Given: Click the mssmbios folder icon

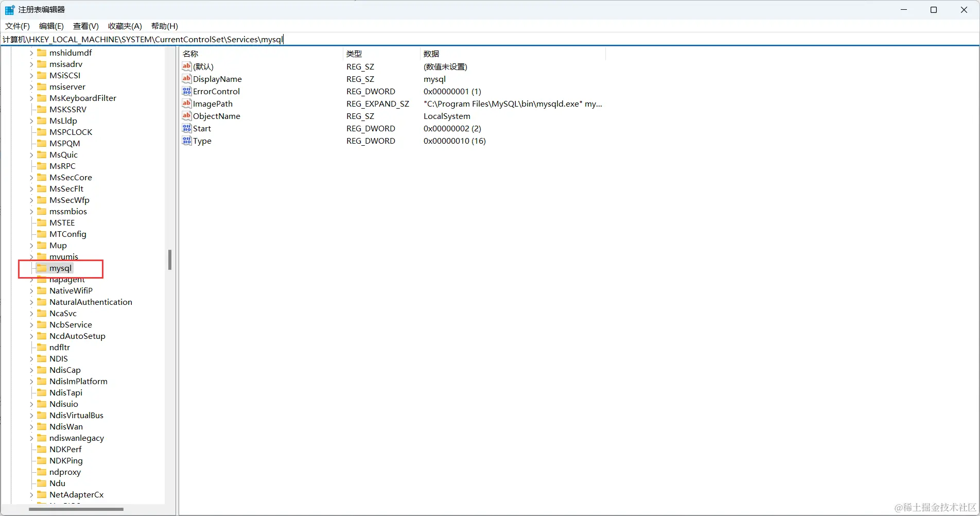Looking at the screenshot, I should pyautogui.click(x=42, y=211).
